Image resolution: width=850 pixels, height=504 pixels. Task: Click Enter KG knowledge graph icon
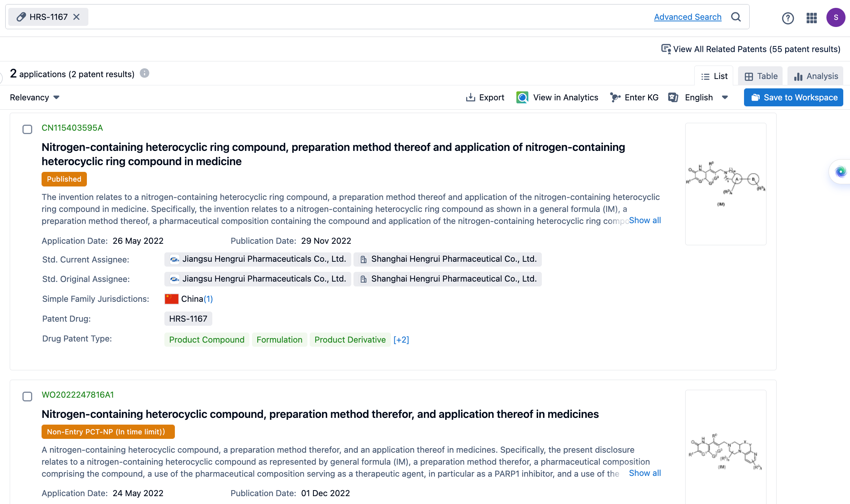(x=615, y=97)
